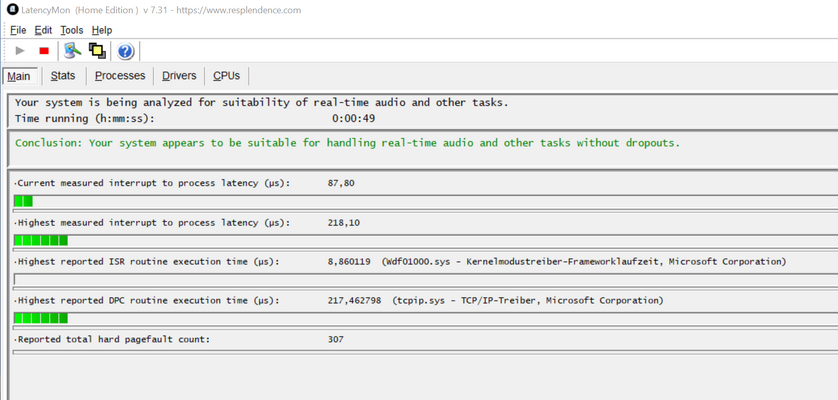
Task: Select the Main tab
Action: pos(19,76)
